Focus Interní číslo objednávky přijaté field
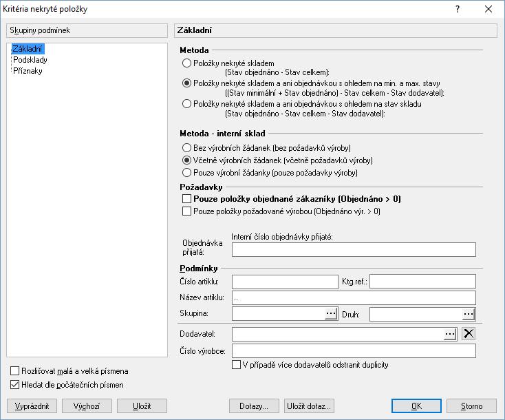The width and height of the screenshot is (505, 420). (354, 250)
